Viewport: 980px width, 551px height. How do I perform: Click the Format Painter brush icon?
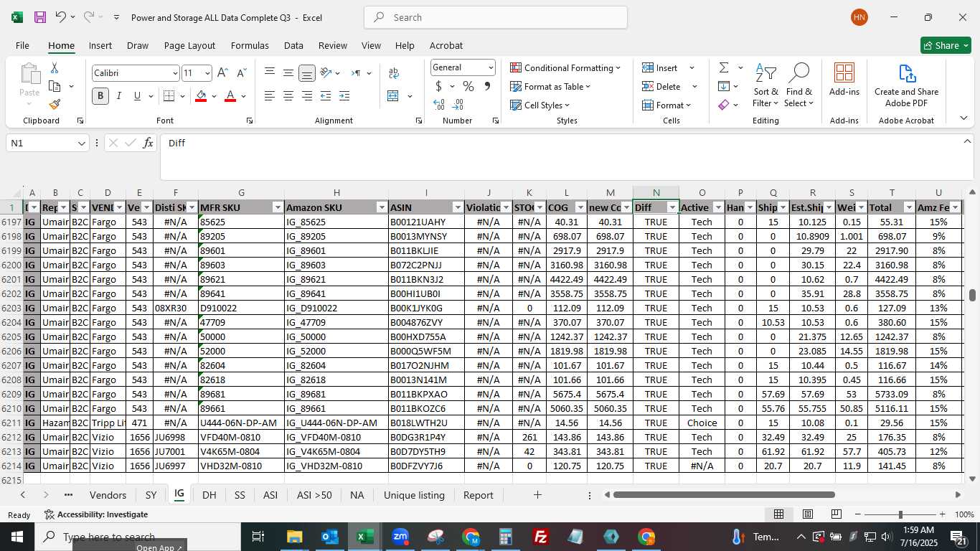point(55,104)
